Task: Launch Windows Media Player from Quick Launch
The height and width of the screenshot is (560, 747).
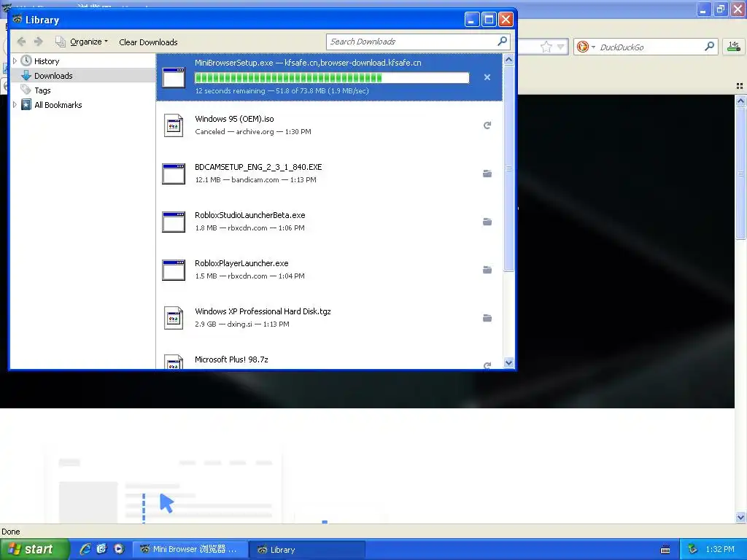Action: pos(119,549)
